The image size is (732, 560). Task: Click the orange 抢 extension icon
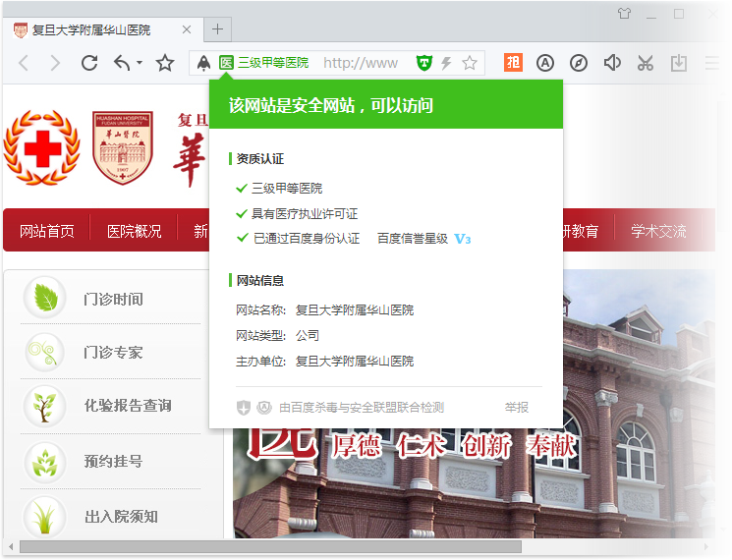click(x=513, y=63)
